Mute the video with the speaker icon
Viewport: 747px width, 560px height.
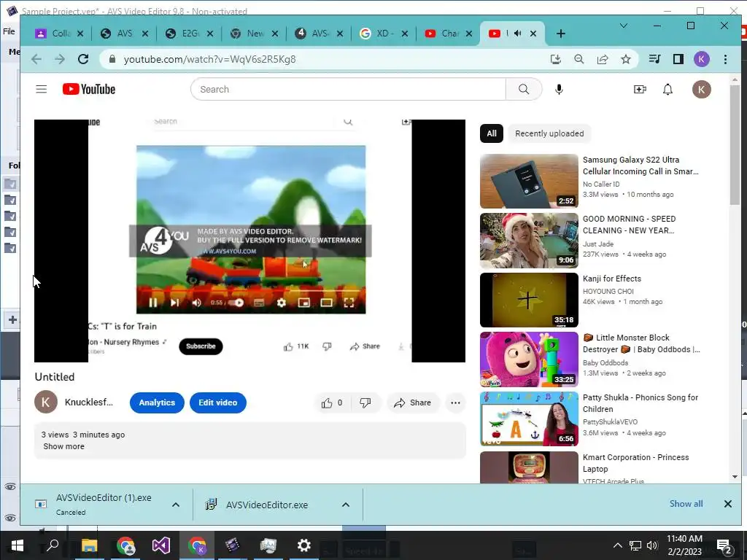click(x=196, y=303)
